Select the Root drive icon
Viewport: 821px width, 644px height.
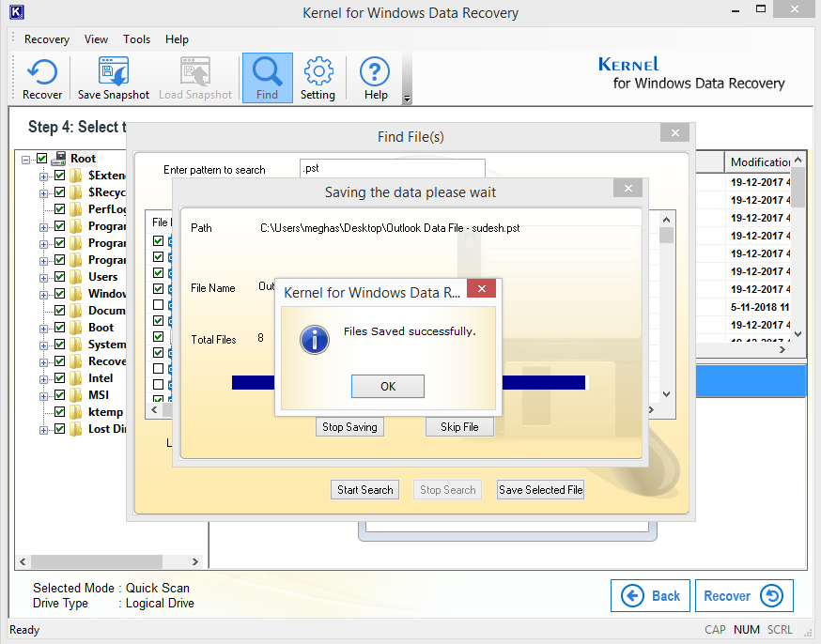tap(58, 158)
